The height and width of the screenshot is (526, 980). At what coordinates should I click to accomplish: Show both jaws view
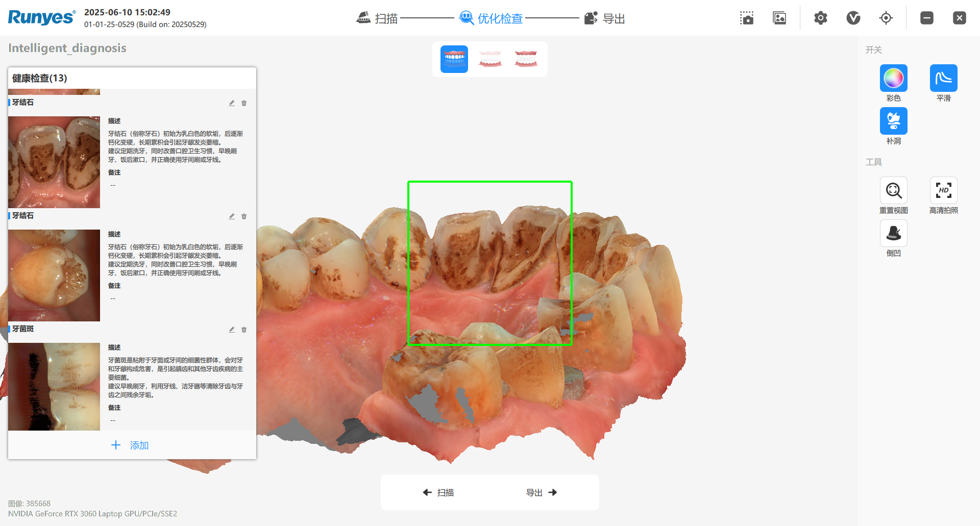454,59
